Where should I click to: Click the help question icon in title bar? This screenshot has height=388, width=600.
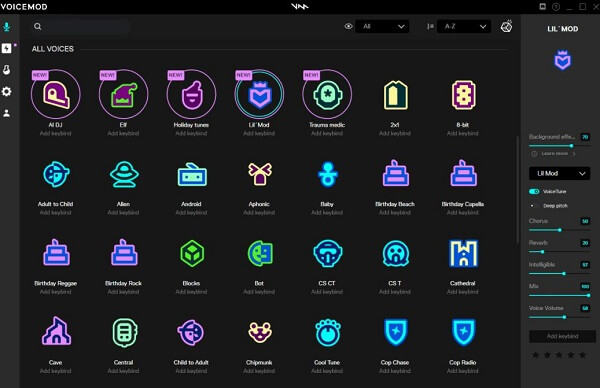click(x=556, y=7)
